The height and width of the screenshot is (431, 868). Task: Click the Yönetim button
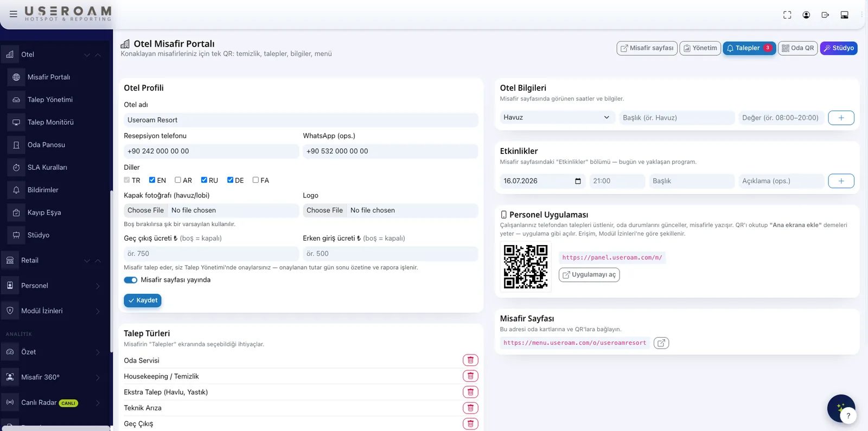(x=700, y=48)
